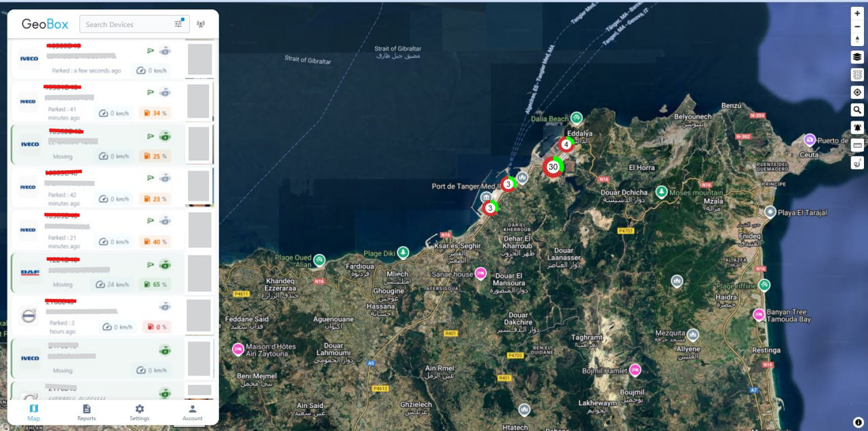Open the map info button
This screenshot has width=868, height=431.
pos(858,422)
